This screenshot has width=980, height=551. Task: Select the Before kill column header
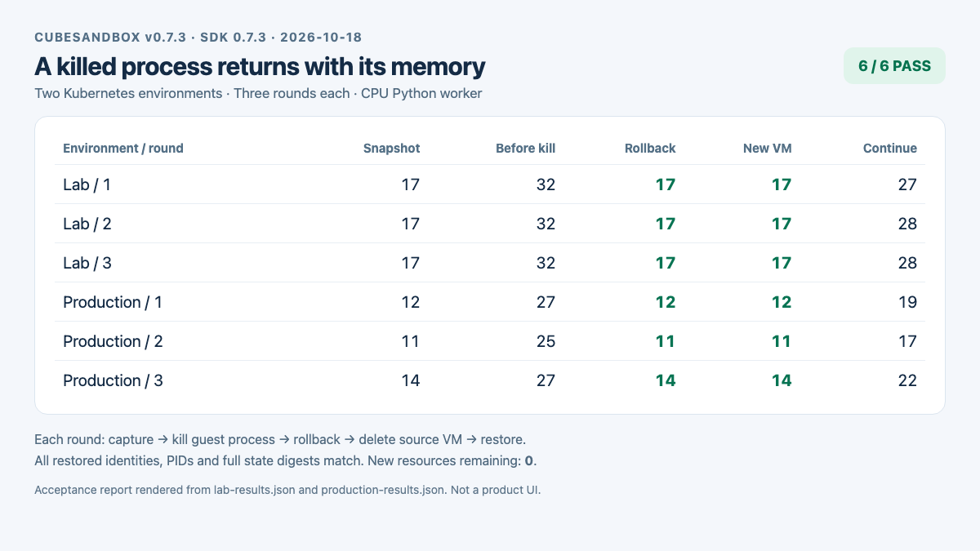coord(525,149)
